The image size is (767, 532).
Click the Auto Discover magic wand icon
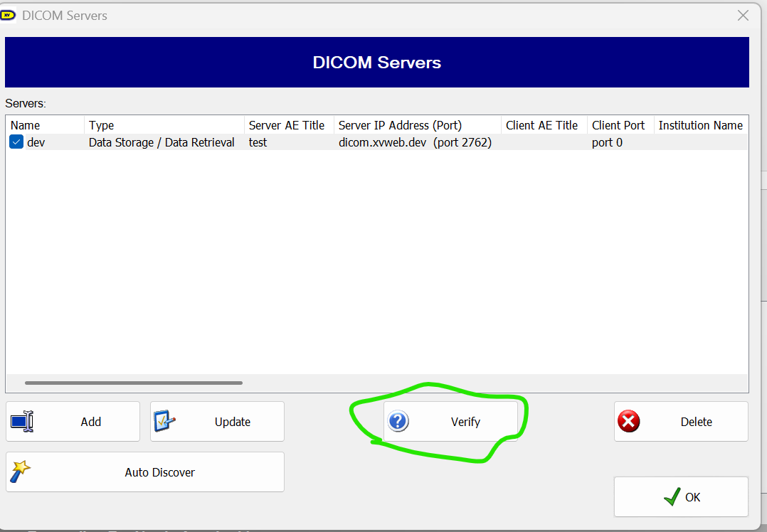pyautogui.click(x=20, y=472)
